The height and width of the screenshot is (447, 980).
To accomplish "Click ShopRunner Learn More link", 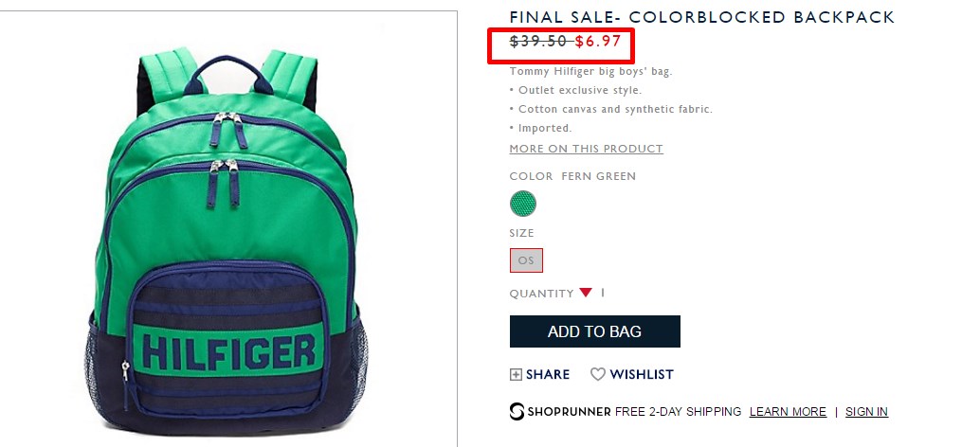I will (788, 412).
